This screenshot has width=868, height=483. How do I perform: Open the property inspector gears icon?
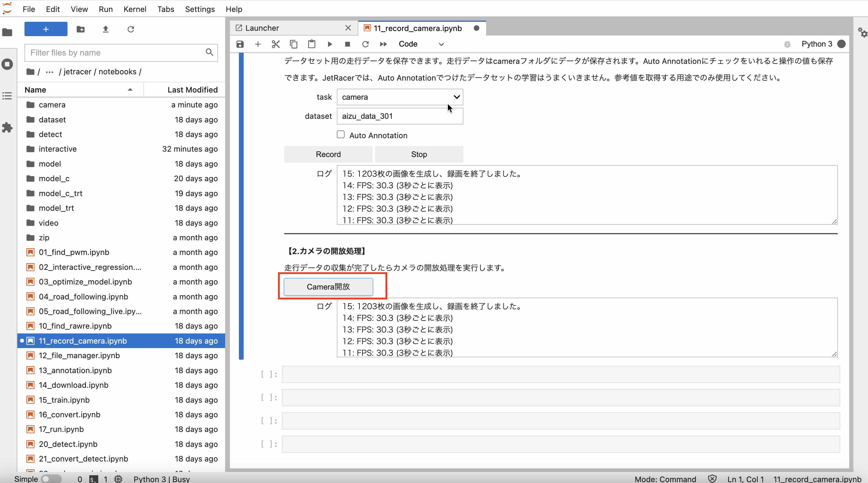(x=862, y=33)
